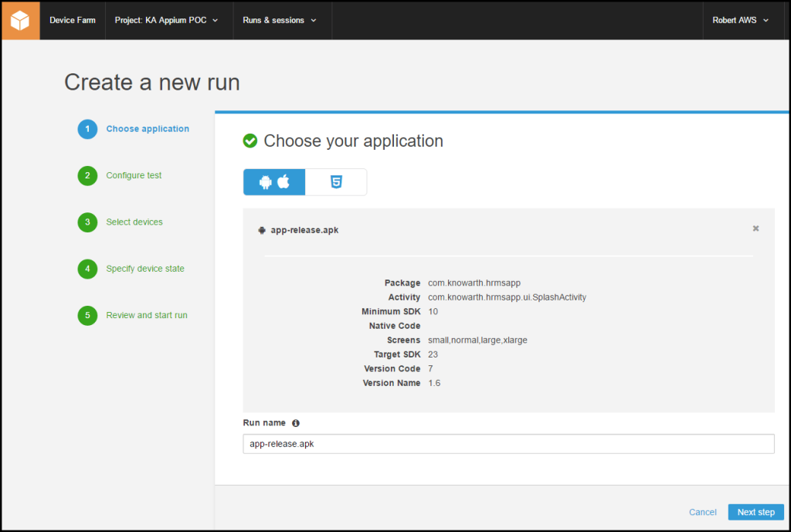Expand the Project: KA Appium POC dropdown
Viewport: 791px width, 532px height.
click(x=166, y=21)
